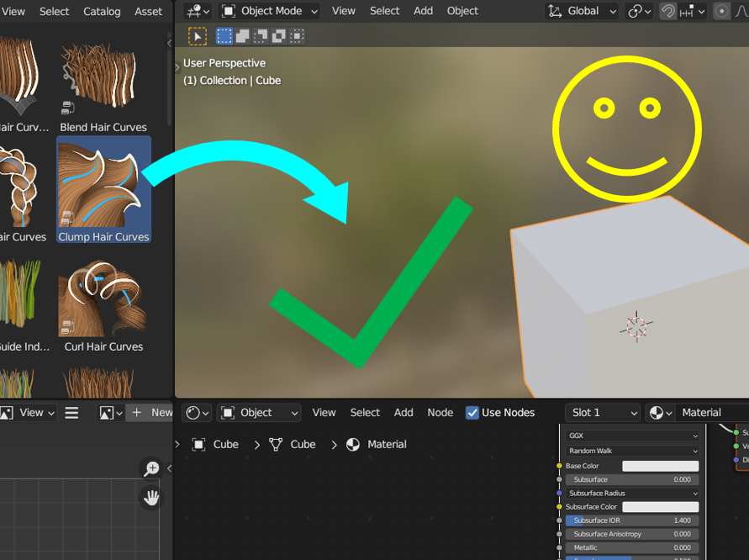Choose the Invert Selection mode button
This screenshot has height=560, width=749.
[x=279, y=36]
